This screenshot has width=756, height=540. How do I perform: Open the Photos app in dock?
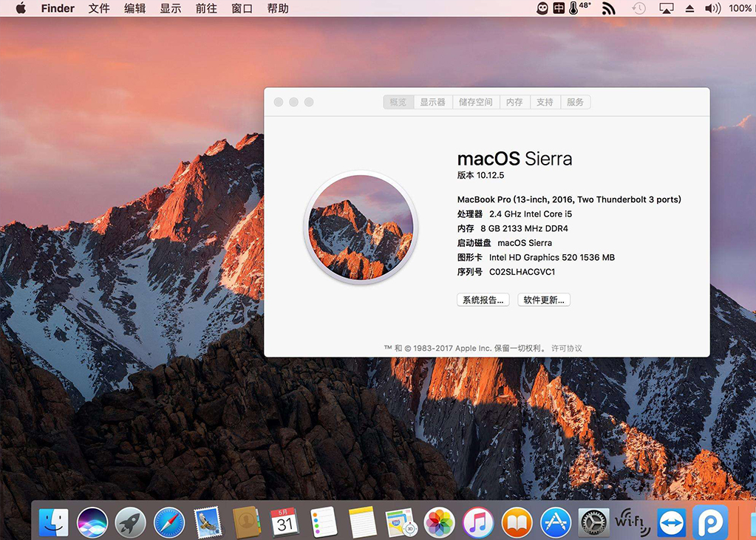[440, 523]
